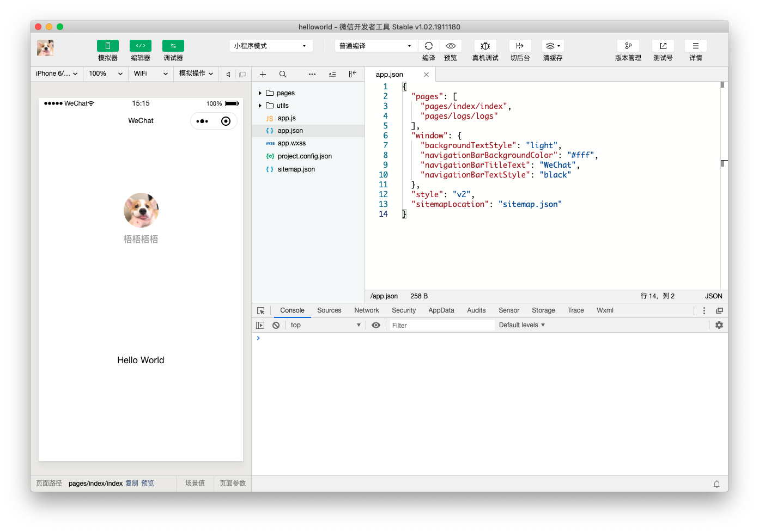Switch to the Network tab

tap(367, 310)
